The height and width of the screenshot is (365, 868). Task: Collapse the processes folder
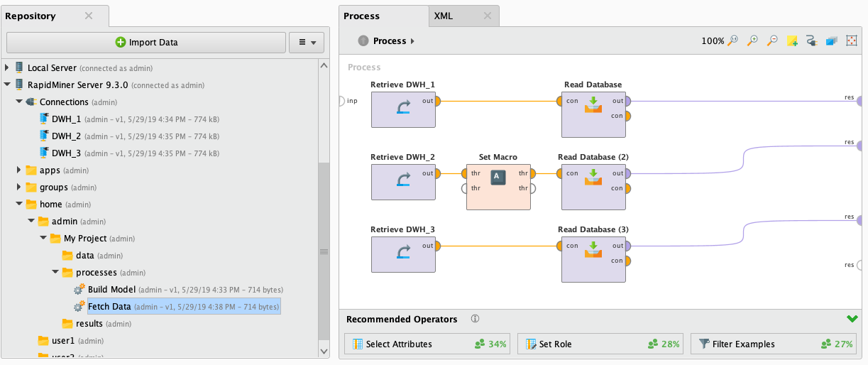coord(55,273)
